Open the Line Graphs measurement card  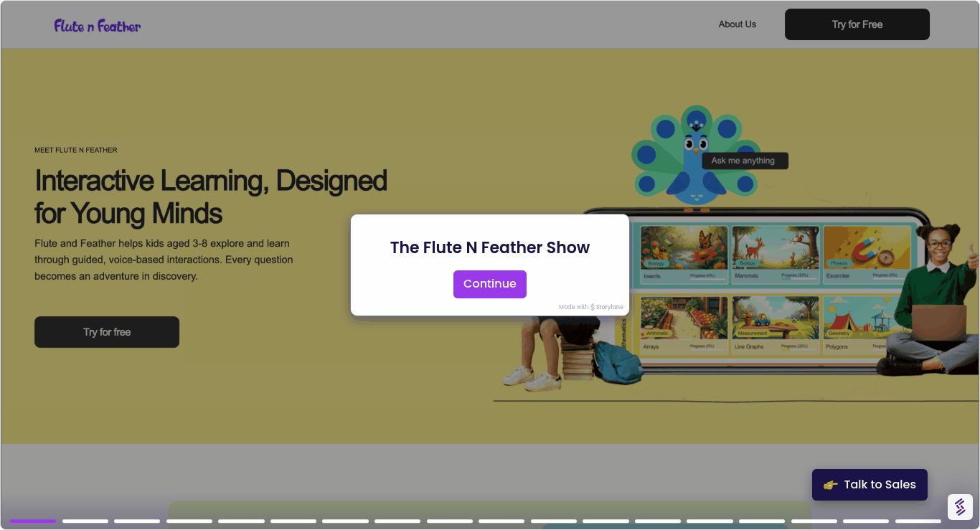(776, 323)
